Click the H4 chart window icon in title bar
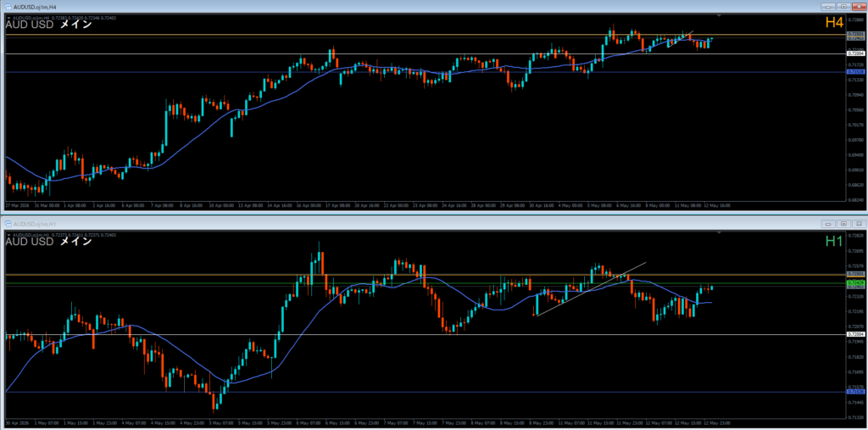The width and height of the screenshot is (868, 430). point(8,6)
